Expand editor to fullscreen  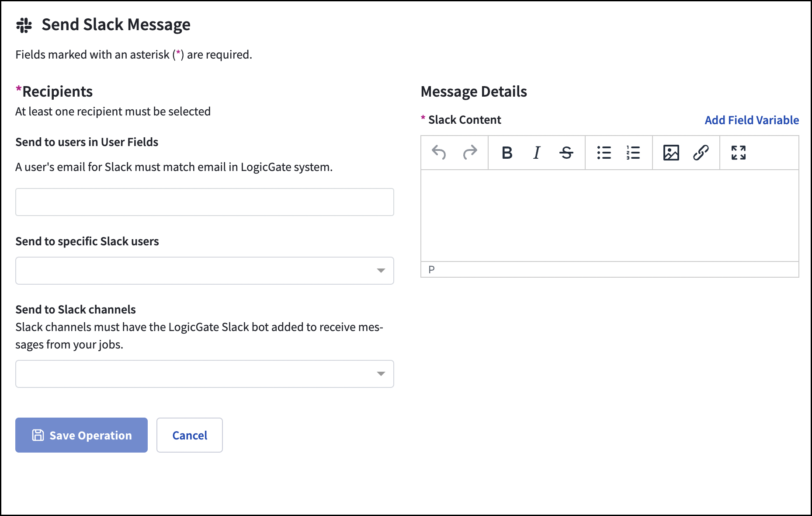click(x=739, y=153)
